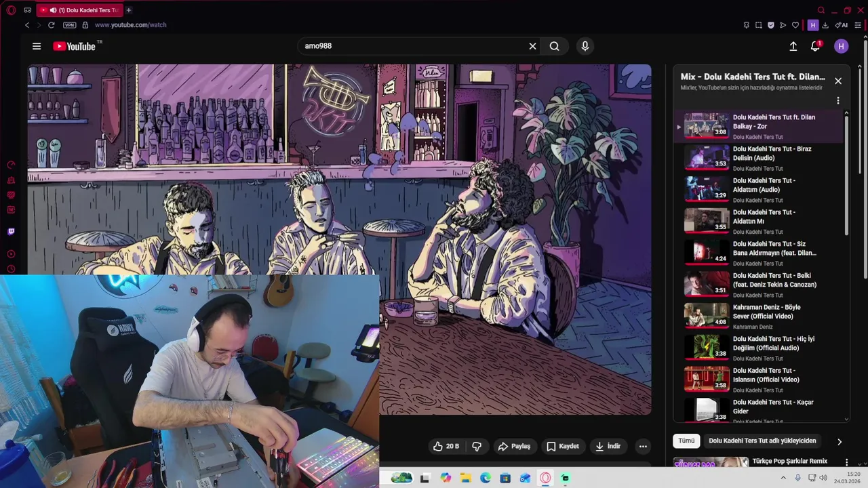Show site security lock info
Image resolution: width=868 pixels, height=488 pixels.
pyautogui.click(x=85, y=25)
